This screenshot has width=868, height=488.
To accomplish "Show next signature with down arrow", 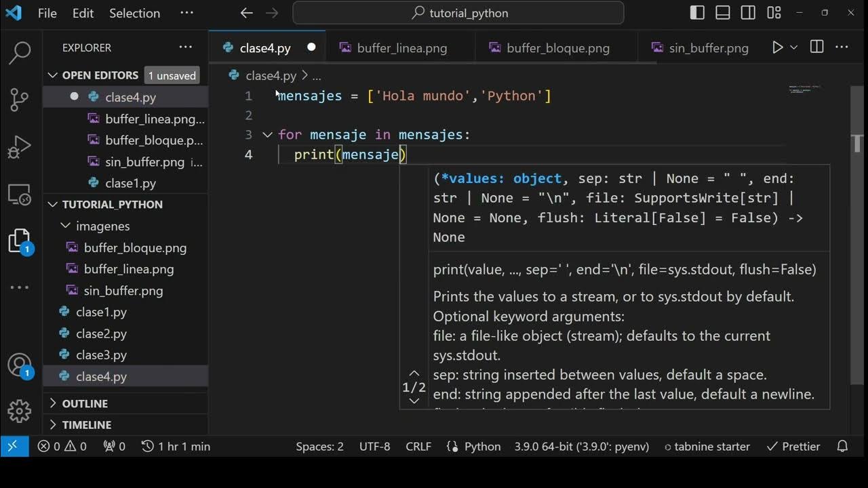I will pos(414,401).
